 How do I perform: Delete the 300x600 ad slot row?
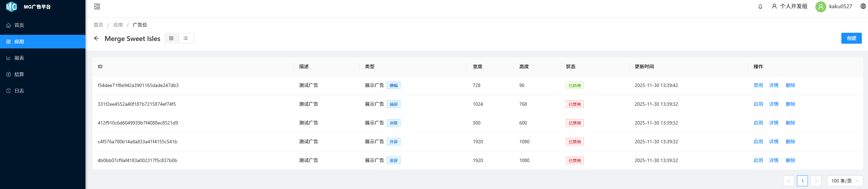coord(790,123)
